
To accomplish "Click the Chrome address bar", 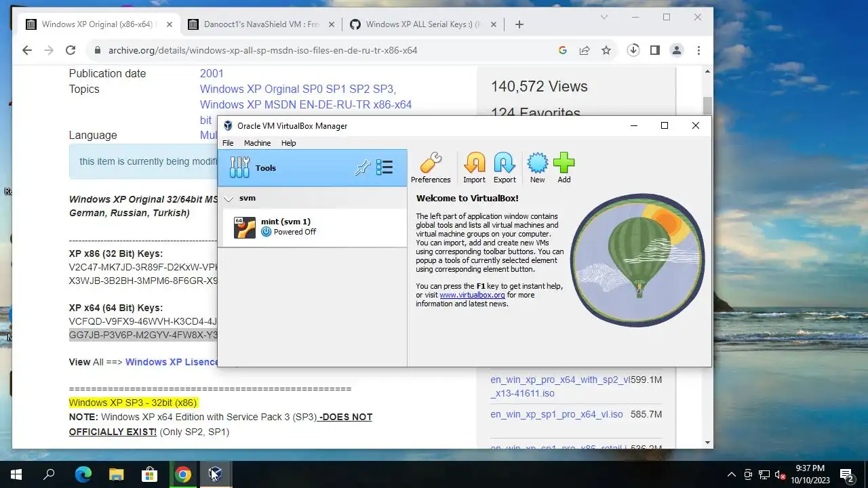I will (x=319, y=50).
